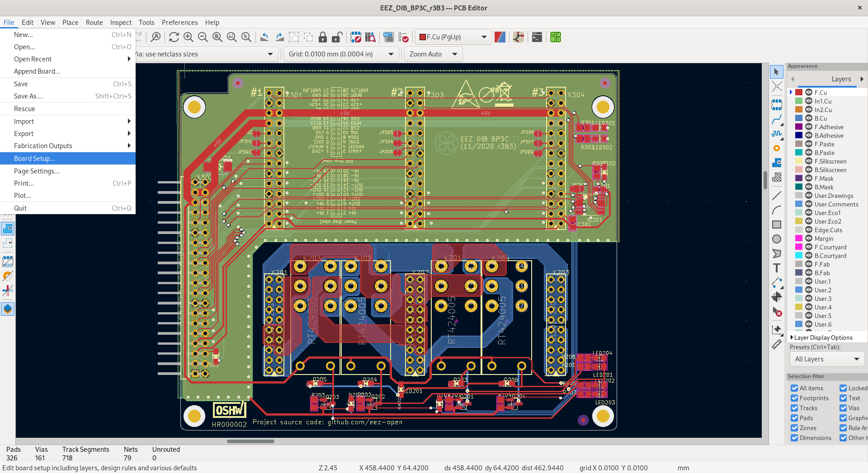Click the horizontal scrollbar below the canvas

pos(250,441)
